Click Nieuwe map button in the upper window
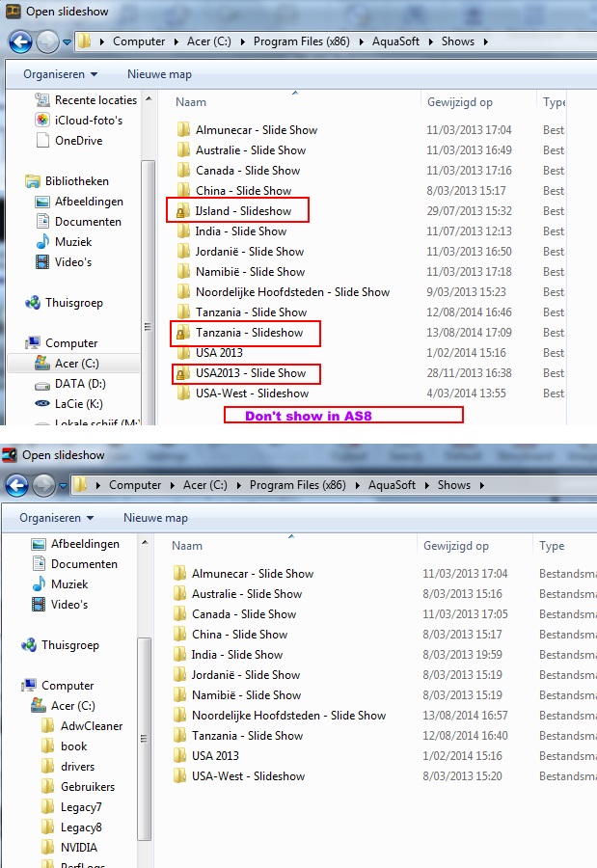Image resolution: width=597 pixels, height=868 pixels. coord(159,74)
